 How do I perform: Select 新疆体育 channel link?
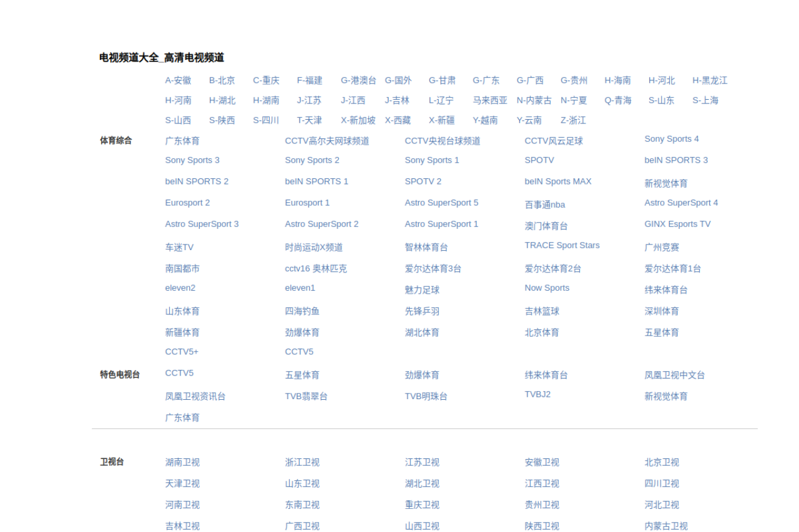click(x=182, y=332)
